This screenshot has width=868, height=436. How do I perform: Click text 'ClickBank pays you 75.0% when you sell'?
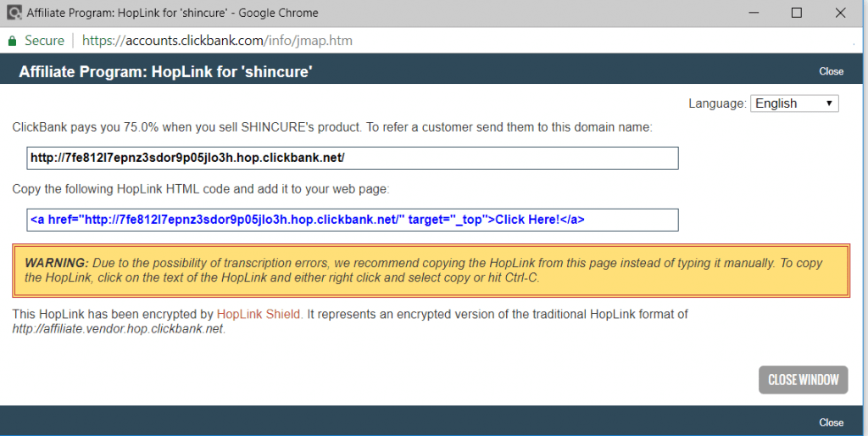point(125,127)
